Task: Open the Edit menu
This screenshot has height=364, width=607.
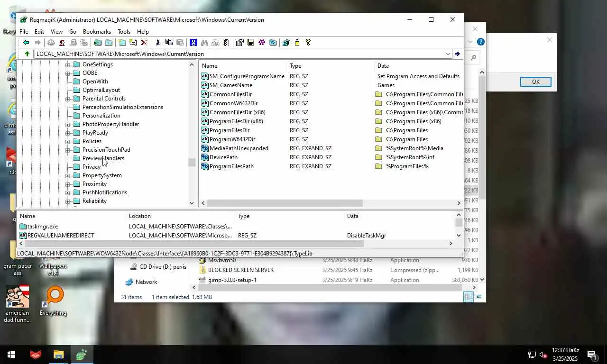Action: [39, 32]
